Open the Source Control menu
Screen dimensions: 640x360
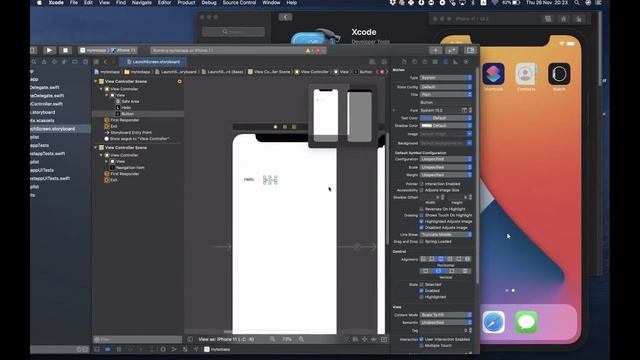[239, 3]
